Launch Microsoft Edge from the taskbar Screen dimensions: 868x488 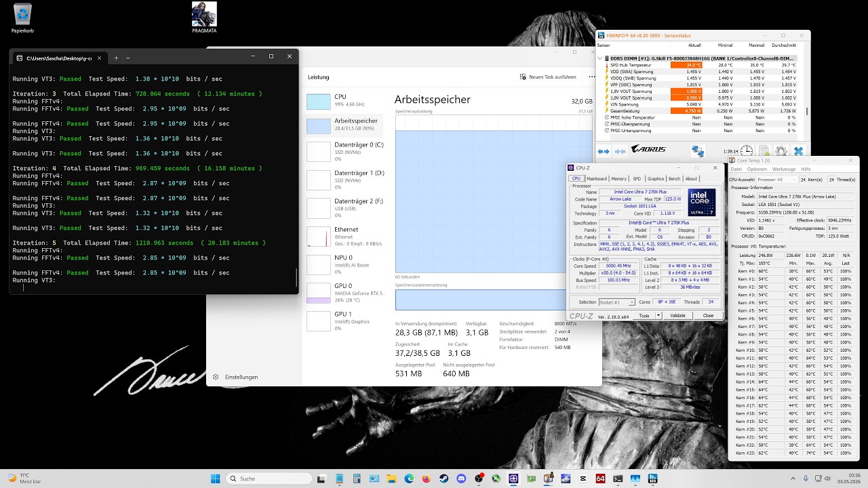(x=409, y=479)
